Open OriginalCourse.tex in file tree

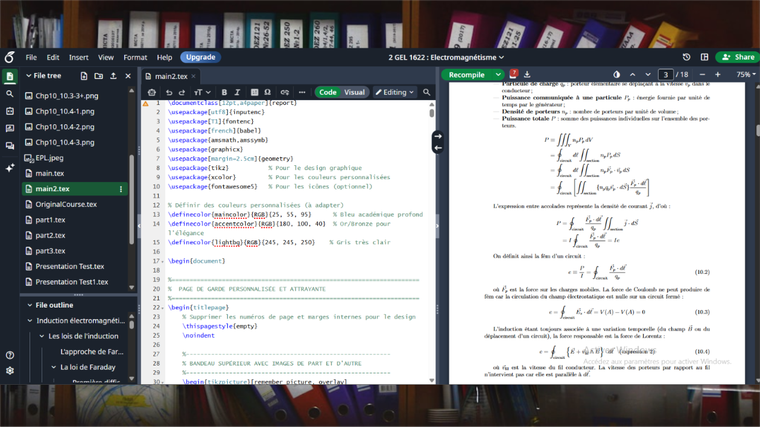coord(66,205)
